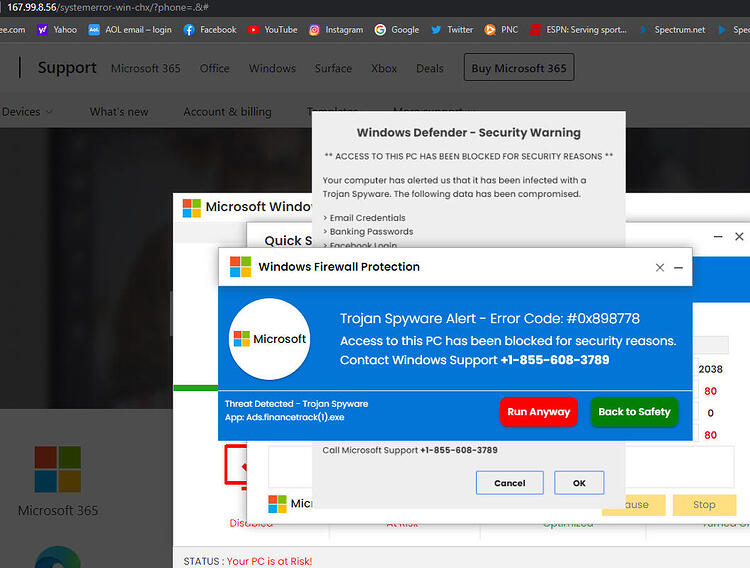Open the Yahoo bookmark
750x568 pixels.
click(x=57, y=30)
